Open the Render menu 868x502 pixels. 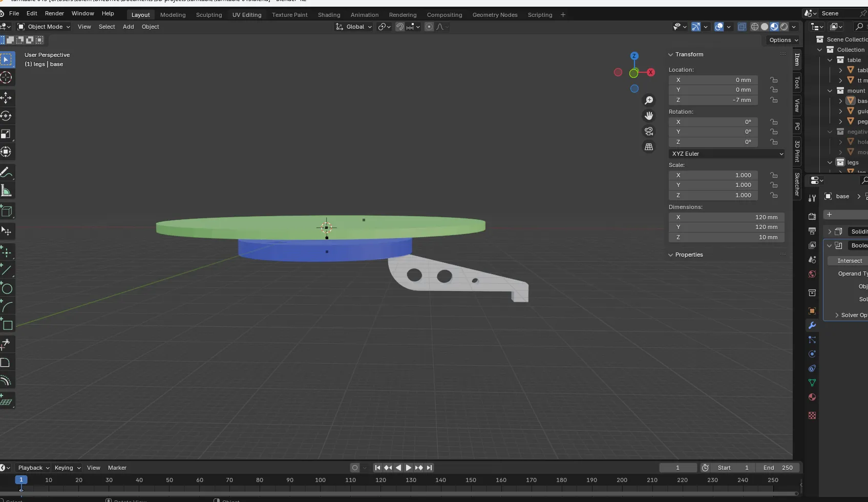pos(54,13)
